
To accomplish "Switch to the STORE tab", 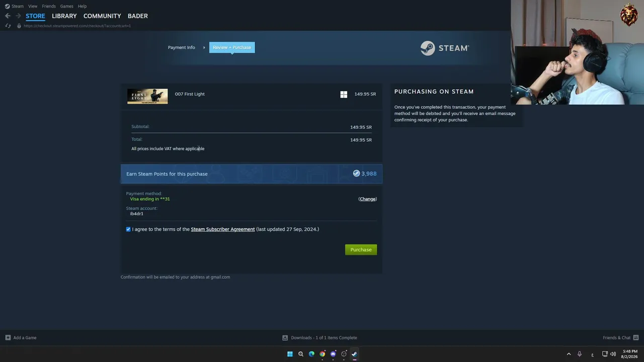I will (x=35, y=16).
